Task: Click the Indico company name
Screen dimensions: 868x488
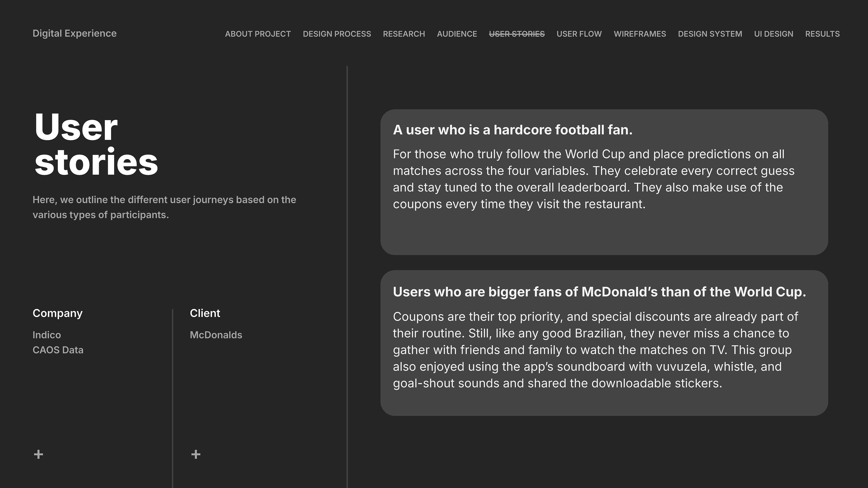Action: [x=47, y=335]
